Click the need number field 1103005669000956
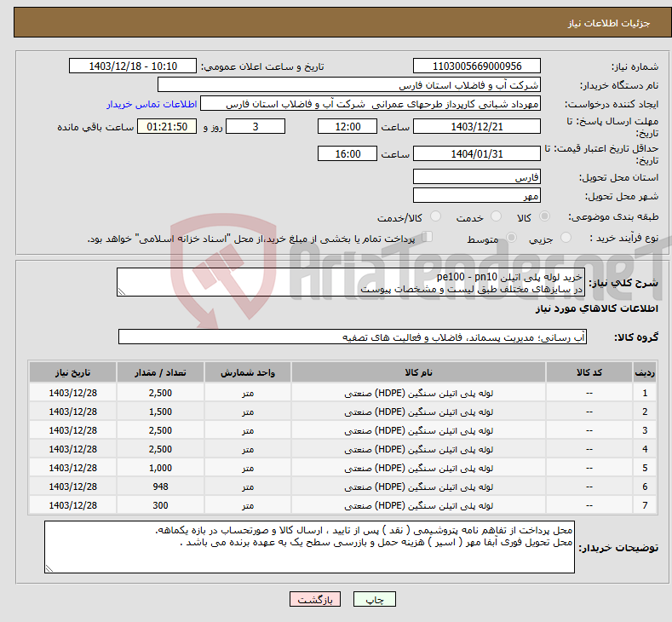The width and height of the screenshot is (672, 622). coord(477,66)
